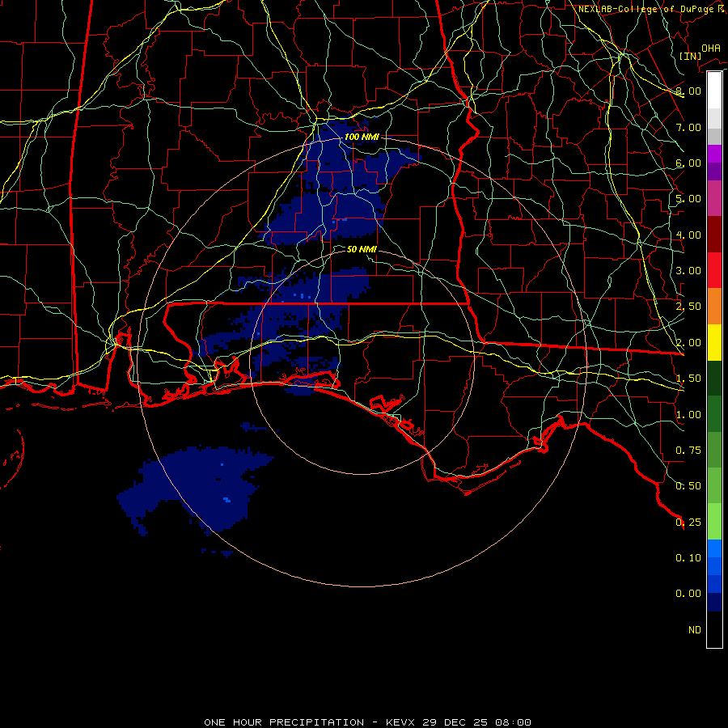The width and height of the screenshot is (728, 728).
Task: Click the "8.00" scale label
Action: click(688, 91)
